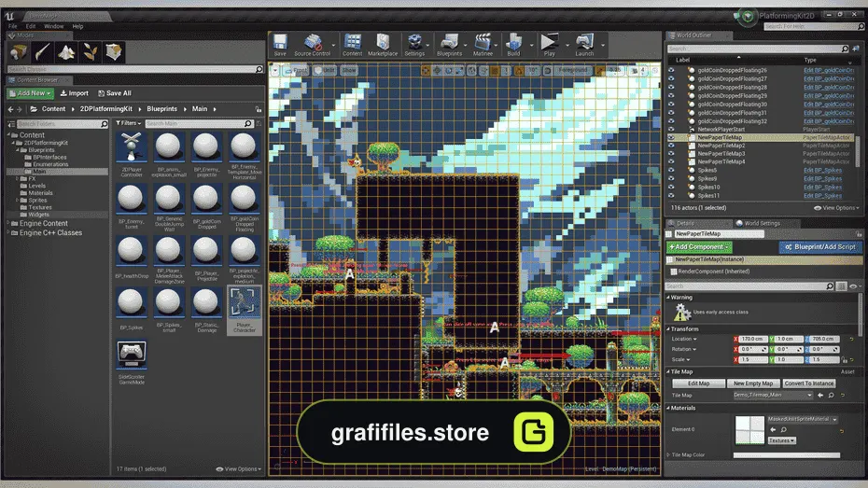Toggle visibility of NewPaperTileMap3

click(671, 153)
